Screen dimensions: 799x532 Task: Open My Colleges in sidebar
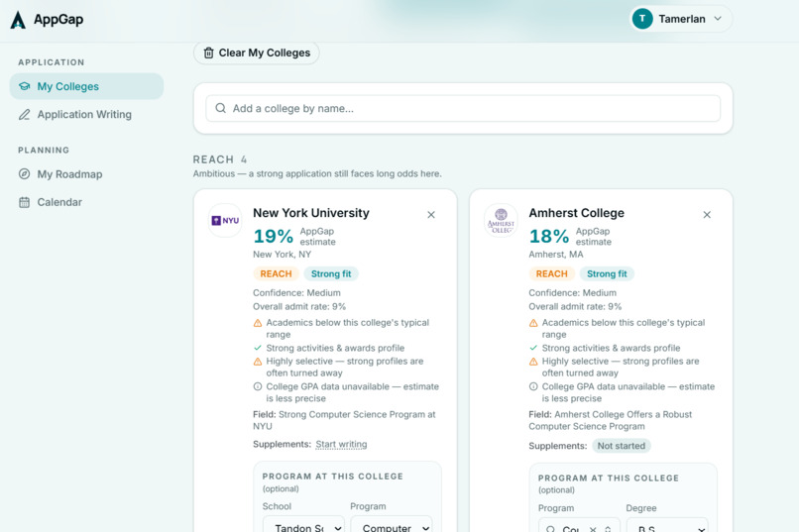pyautogui.click(x=86, y=86)
